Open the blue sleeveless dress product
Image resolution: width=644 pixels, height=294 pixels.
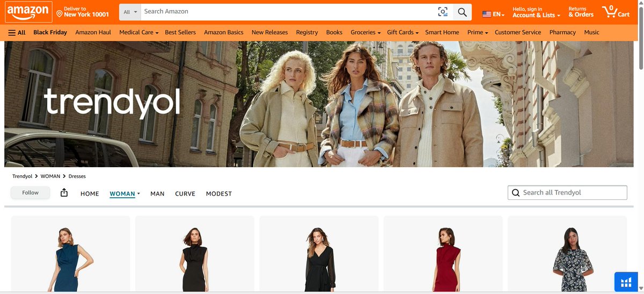pos(70,255)
